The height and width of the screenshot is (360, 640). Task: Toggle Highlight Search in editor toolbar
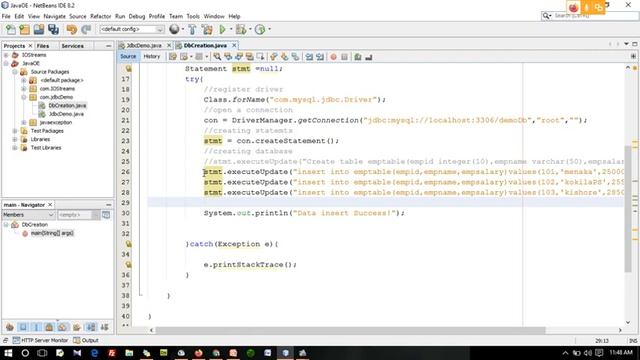[x=249, y=57]
